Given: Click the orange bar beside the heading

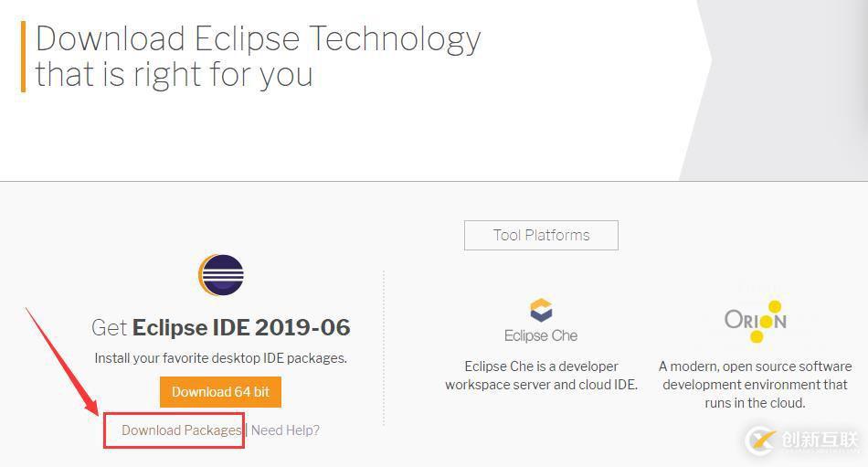Looking at the screenshot, I should [x=23, y=57].
